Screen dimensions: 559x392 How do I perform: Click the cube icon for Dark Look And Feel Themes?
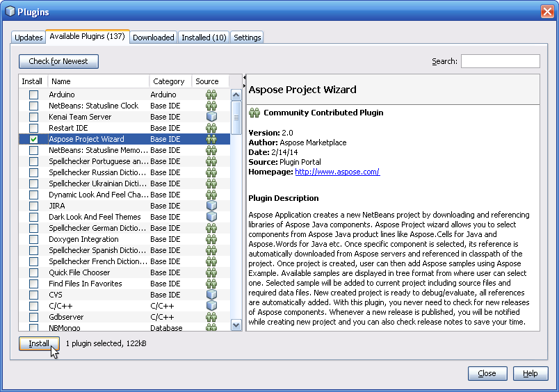coord(211,217)
